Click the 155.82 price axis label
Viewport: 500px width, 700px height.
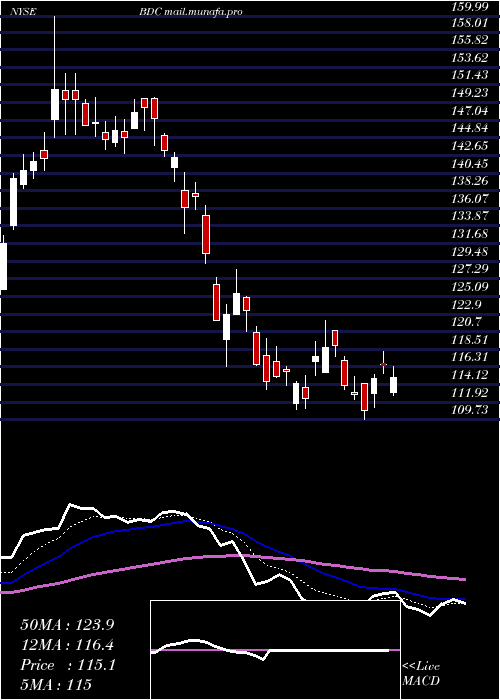pyautogui.click(x=468, y=40)
